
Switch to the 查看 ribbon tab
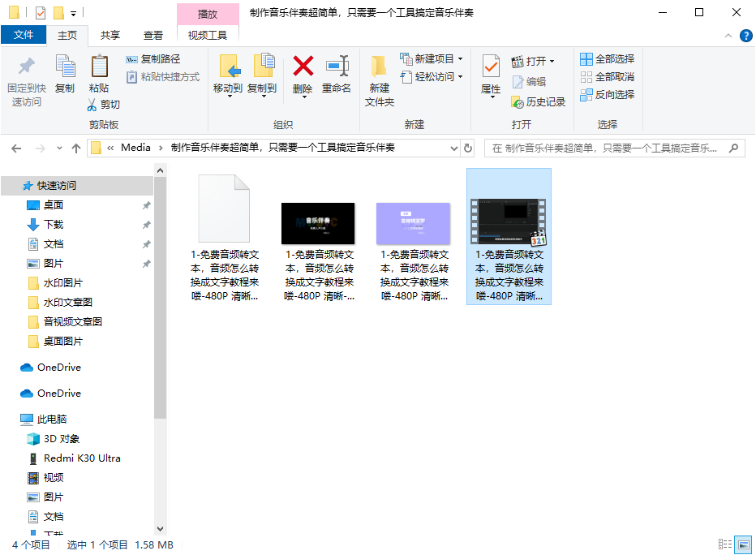[x=152, y=36]
